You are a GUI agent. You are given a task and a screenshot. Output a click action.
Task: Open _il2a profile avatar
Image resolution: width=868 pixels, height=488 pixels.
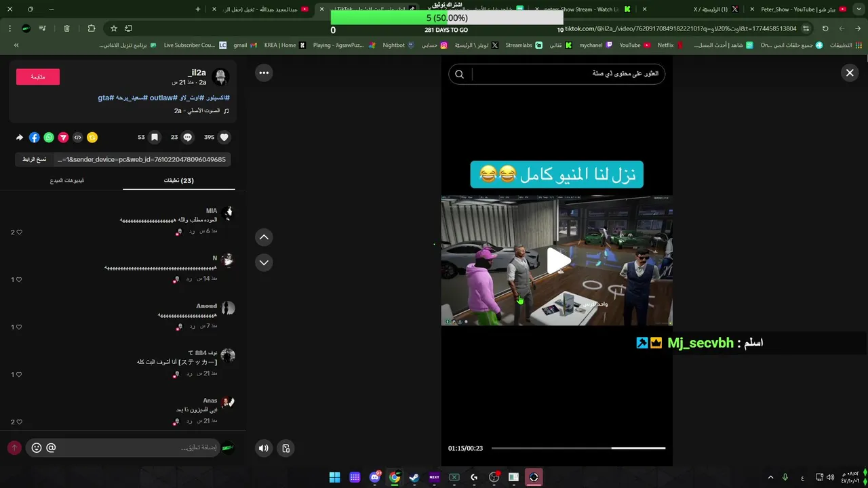[x=220, y=77]
